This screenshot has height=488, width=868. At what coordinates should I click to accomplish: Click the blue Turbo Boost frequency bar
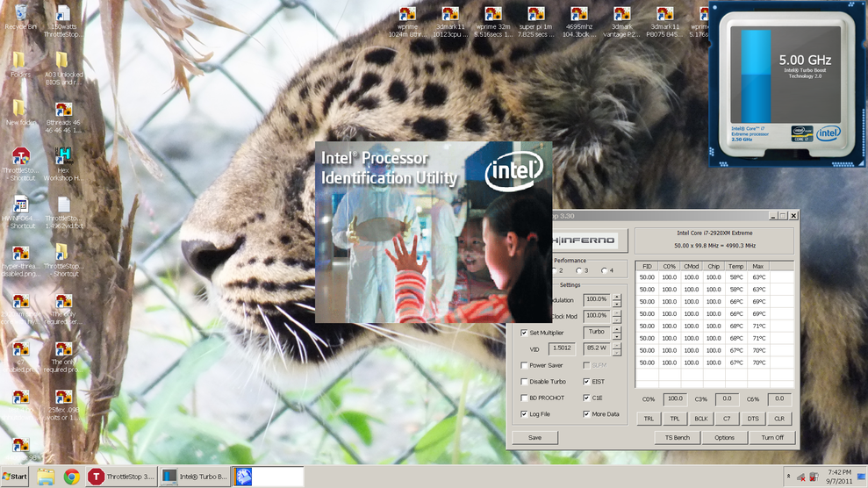click(x=756, y=76)
